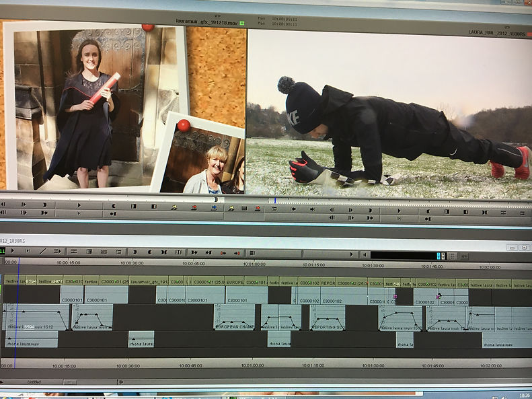
Task: Clear both marks in timeline toolbar
Action: click(x=164, y=252)
